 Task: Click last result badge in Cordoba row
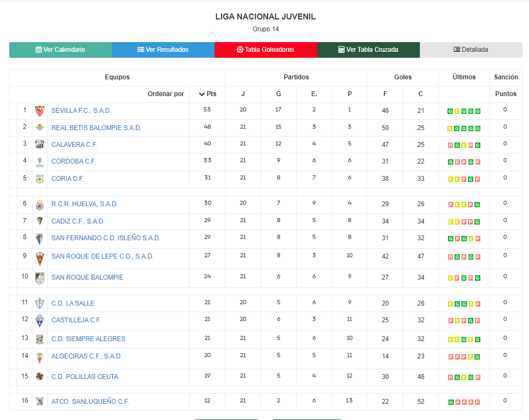(x=478, y=162)
